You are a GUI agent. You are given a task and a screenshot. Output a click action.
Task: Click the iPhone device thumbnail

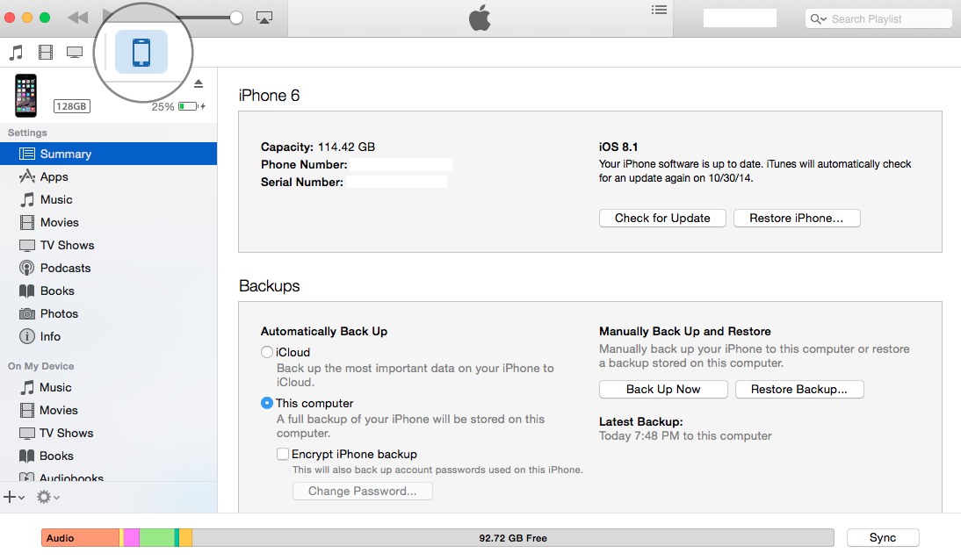click(25, 96)
